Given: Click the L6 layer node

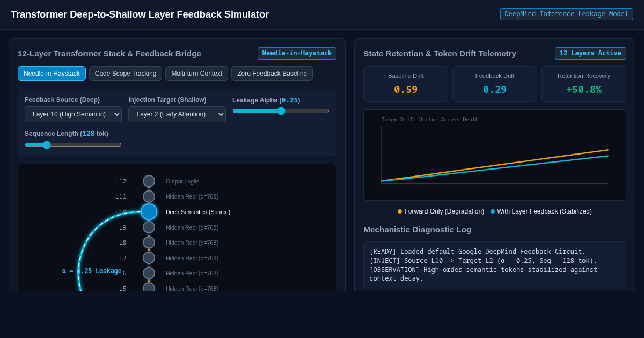Looking at the screenshot, I should coord(149,273).
